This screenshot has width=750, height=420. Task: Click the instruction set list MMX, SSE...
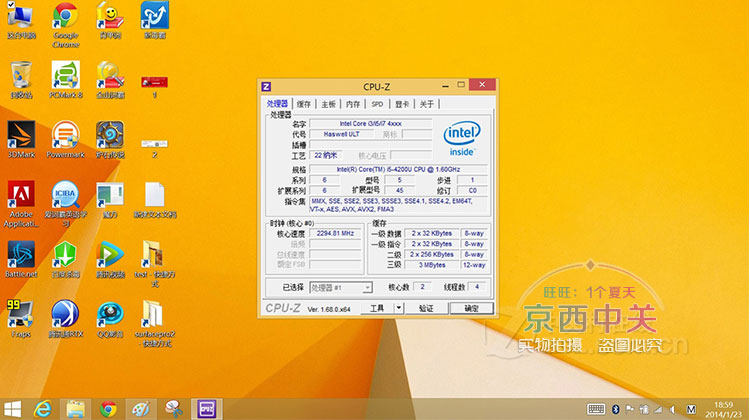click(x=398, y=205)
